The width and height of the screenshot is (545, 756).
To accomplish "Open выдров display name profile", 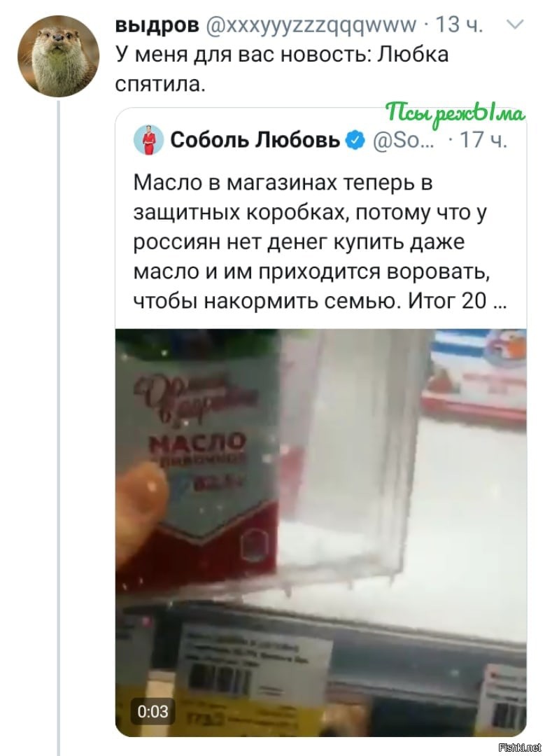I will [x=157, y=24].
